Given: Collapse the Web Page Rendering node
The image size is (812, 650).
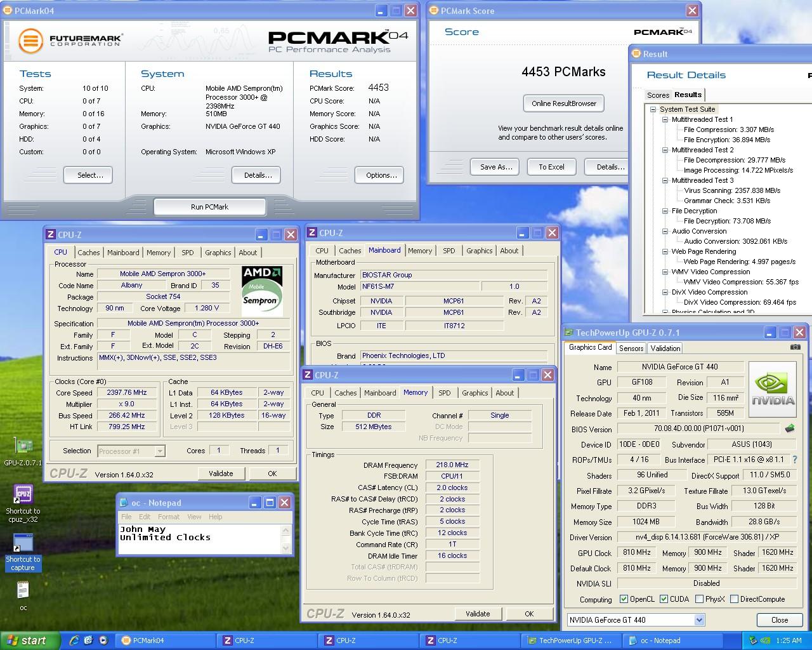Looking at the screenshot, I should tap(665, 251).
